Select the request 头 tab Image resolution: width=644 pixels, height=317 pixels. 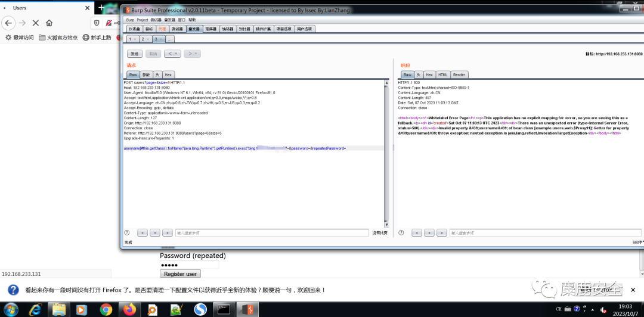click(157, 74)
